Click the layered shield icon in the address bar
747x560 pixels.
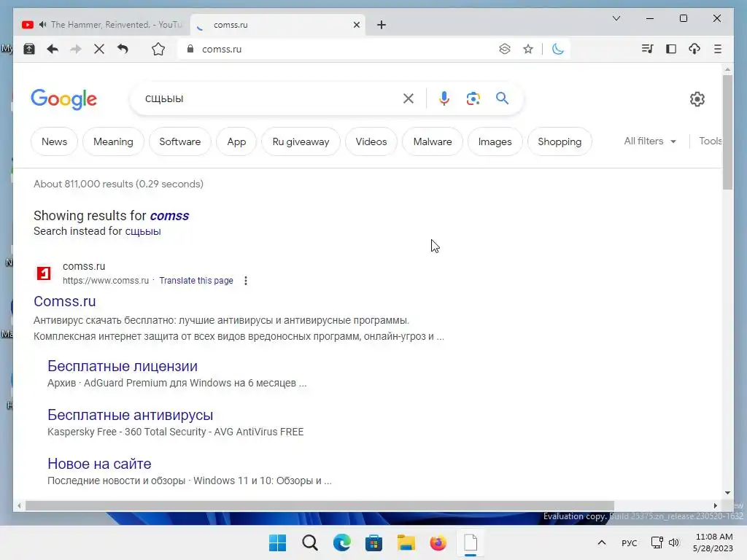tap(505, 49)
